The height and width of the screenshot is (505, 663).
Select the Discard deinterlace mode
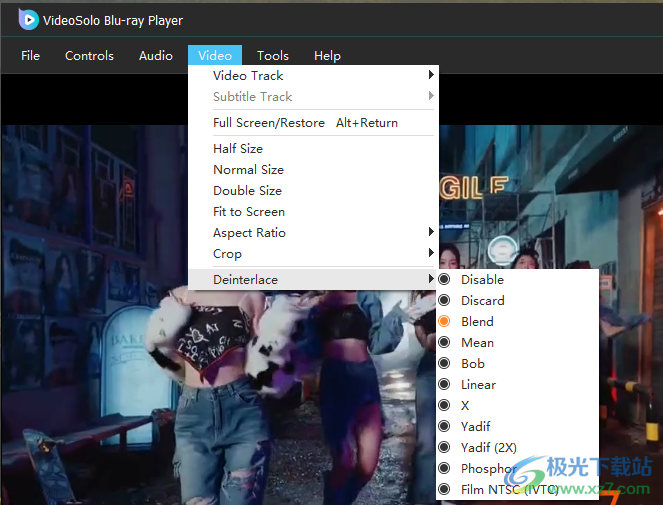click(x=517, y=301)
